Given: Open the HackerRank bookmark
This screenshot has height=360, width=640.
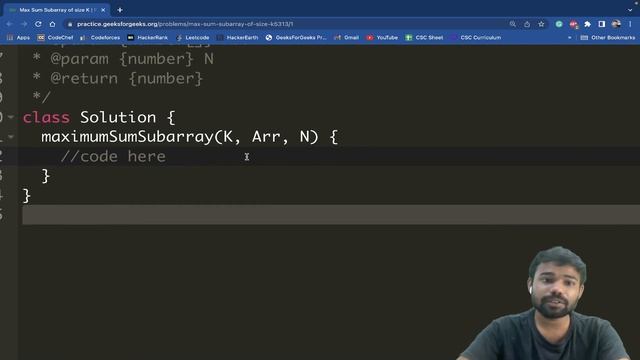Looking at the screenshot, I should [147, 38].
